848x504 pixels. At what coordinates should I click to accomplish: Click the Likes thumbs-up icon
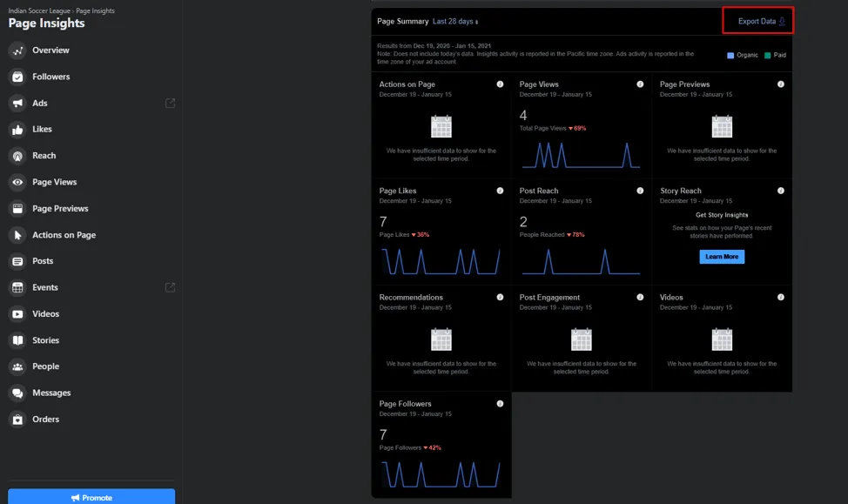click(x=17, y=130)
